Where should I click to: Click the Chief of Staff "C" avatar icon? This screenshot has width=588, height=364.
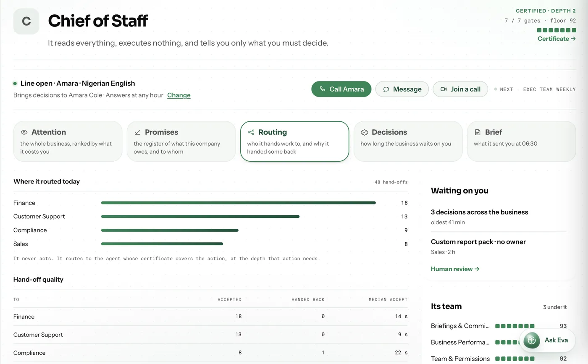26,21
